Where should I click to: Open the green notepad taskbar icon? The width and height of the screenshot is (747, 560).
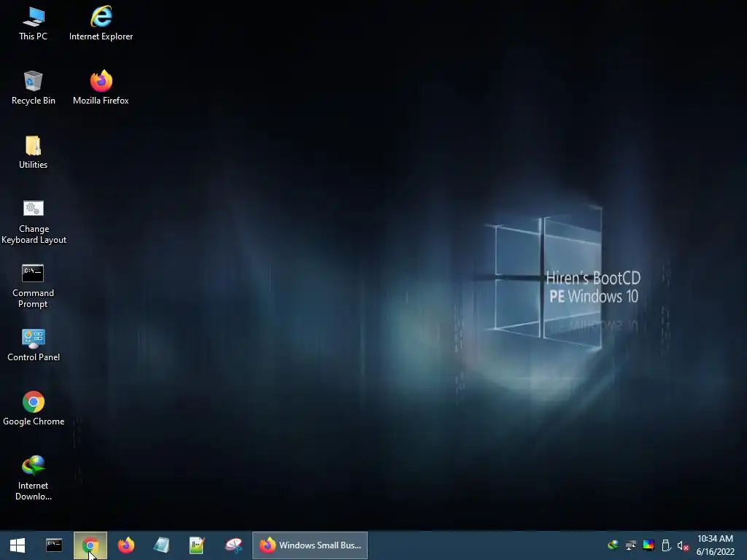(197, 545)
